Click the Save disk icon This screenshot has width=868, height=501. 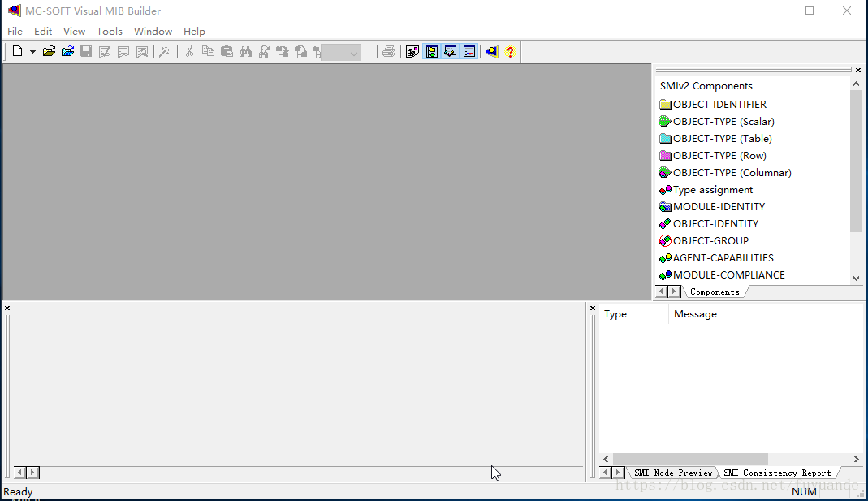[86, 51]
